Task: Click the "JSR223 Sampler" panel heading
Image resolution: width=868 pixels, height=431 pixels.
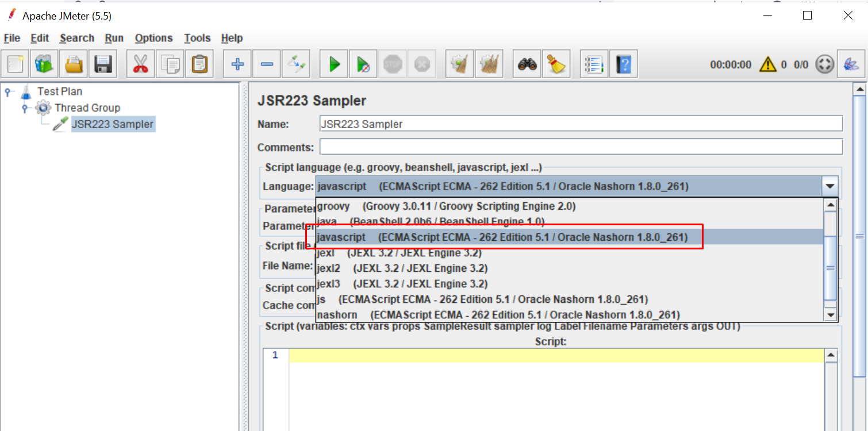Action: coord(312,101)
